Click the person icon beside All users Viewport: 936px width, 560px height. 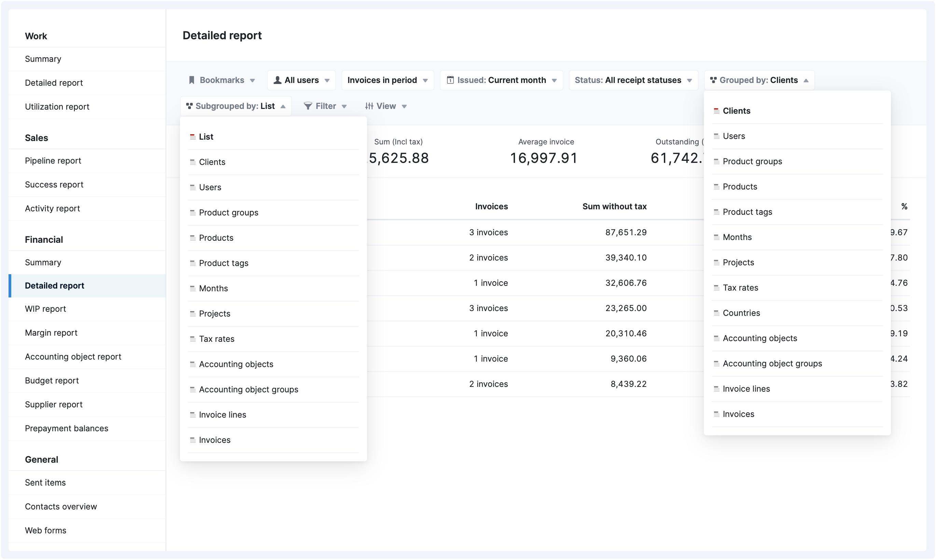point(277,80)
